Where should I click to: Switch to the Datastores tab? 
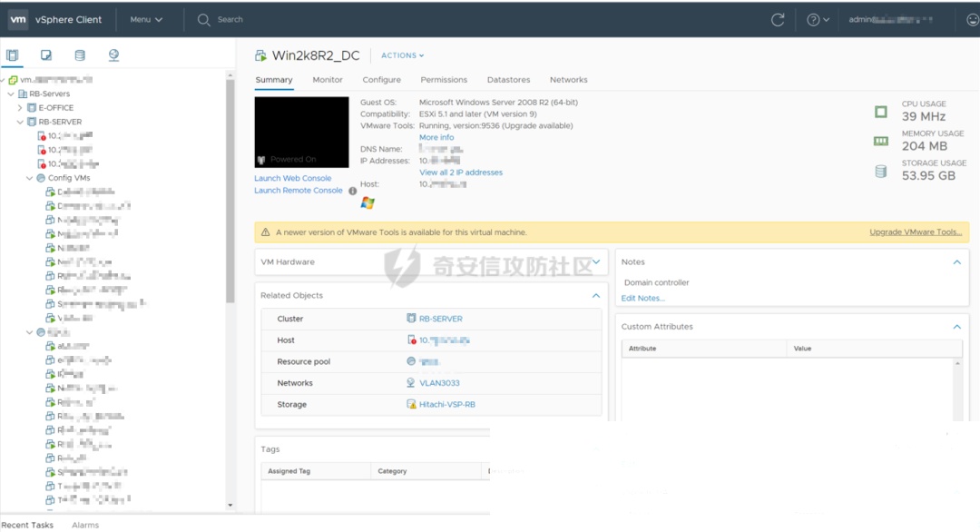click(508, 79)
